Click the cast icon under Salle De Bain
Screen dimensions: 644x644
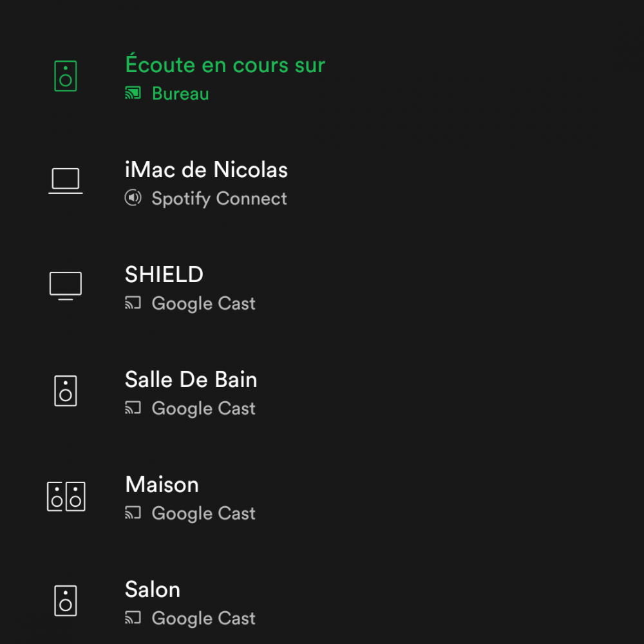[x=133, y=408]
